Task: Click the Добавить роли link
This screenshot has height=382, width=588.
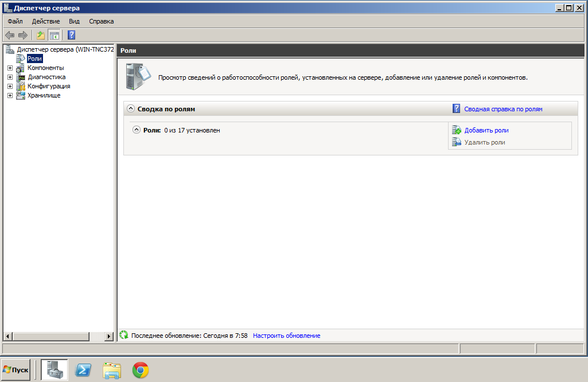Action: pos(486,130)
